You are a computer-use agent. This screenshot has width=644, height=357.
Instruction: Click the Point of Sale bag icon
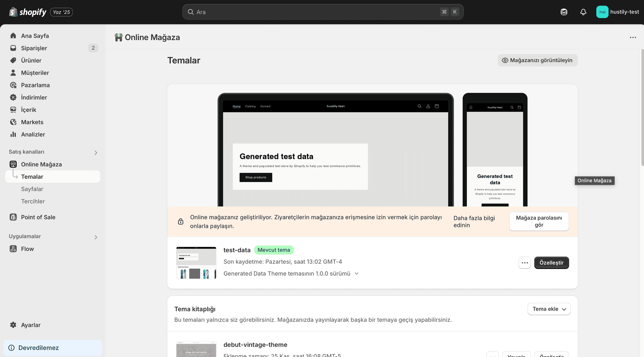[x=13, y=217]
